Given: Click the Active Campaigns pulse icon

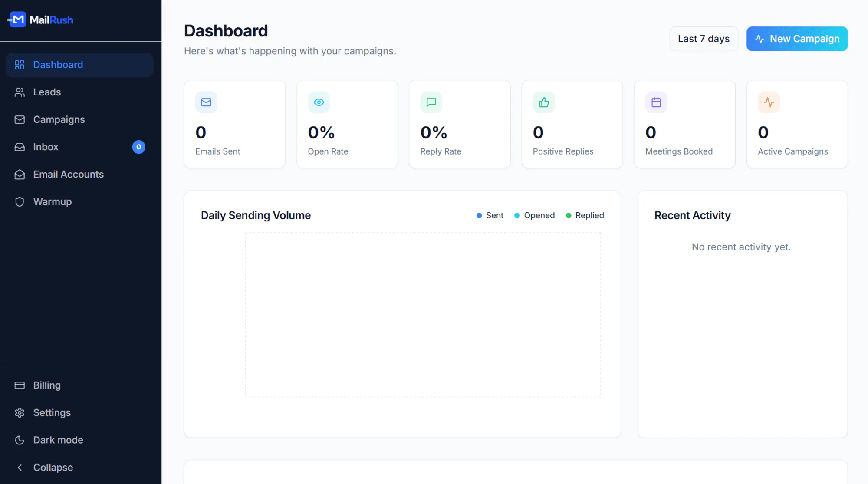Looking at the screenshot, I should (769, 102).
